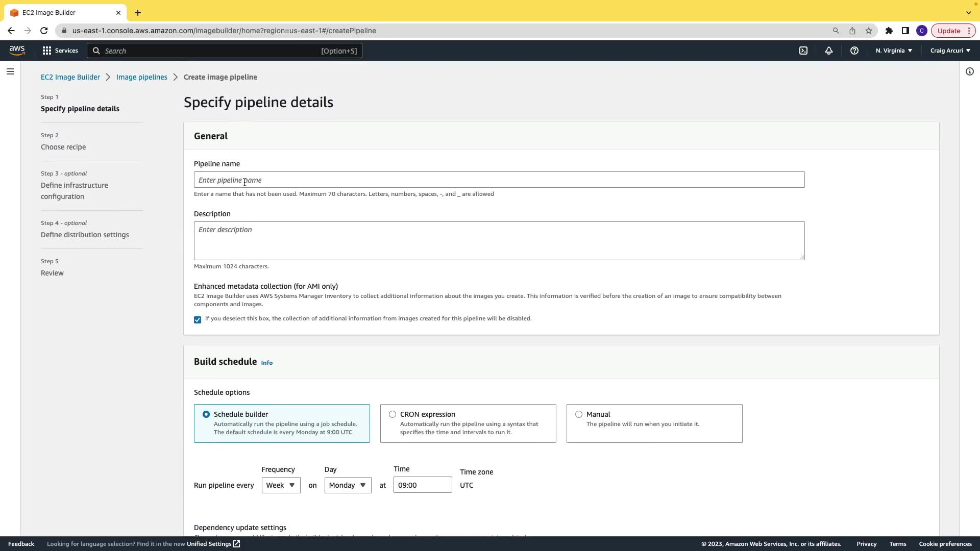Image resolution: width=980 pixels, height=551 pixels.
Task: Open the Frequency Week dropdown
Action: 281,485
